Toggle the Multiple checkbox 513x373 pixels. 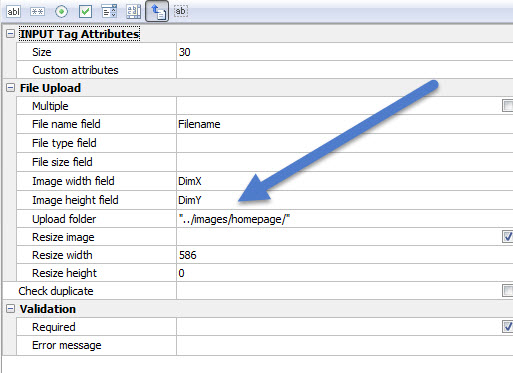(508, 106)
